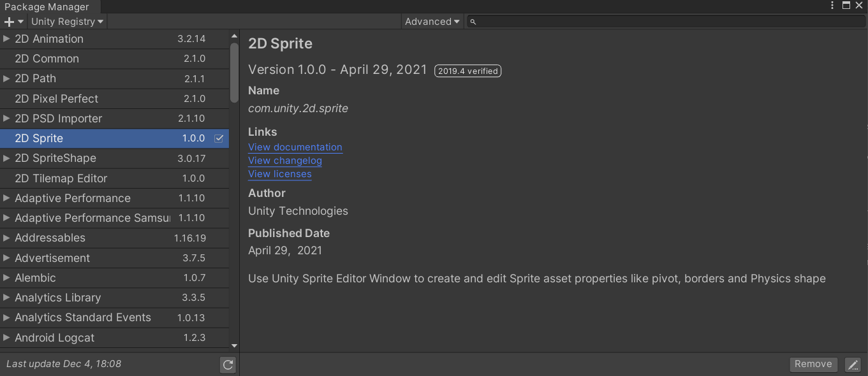868x376 pixels.
Task: Select the Alembic package name
Action: coord(35,278)
